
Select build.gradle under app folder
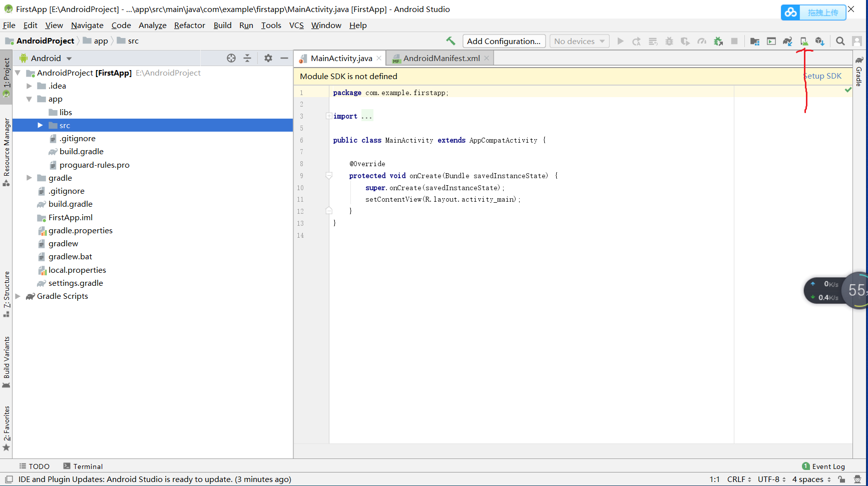point(82,151)
